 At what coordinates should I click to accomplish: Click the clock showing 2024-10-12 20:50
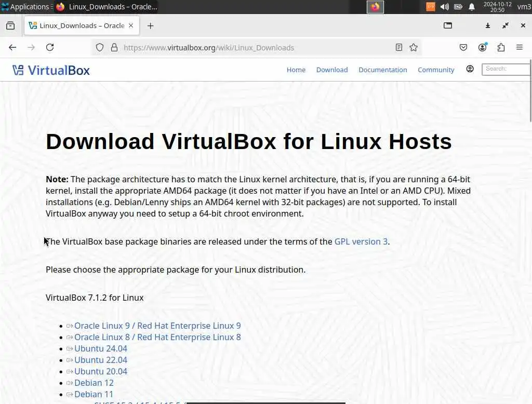click(x=497, y=7)
